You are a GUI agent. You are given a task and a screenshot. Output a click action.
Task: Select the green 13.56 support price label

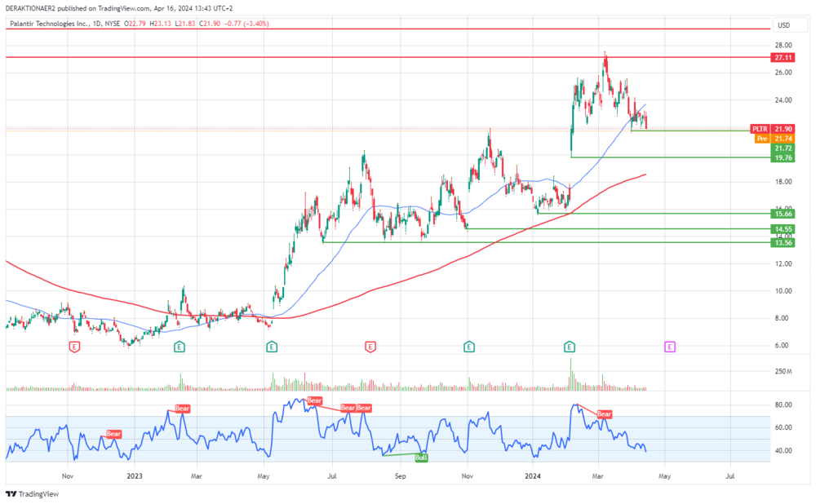coord(783,242)
